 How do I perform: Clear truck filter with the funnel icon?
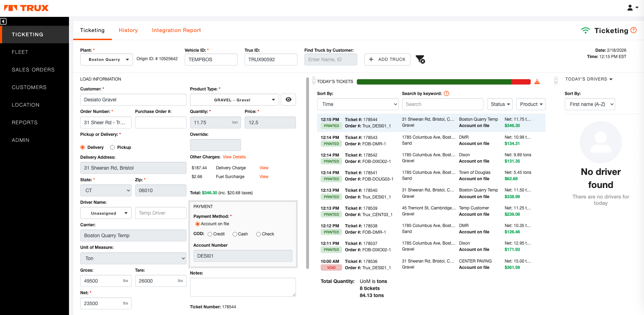tap(420, 59)
